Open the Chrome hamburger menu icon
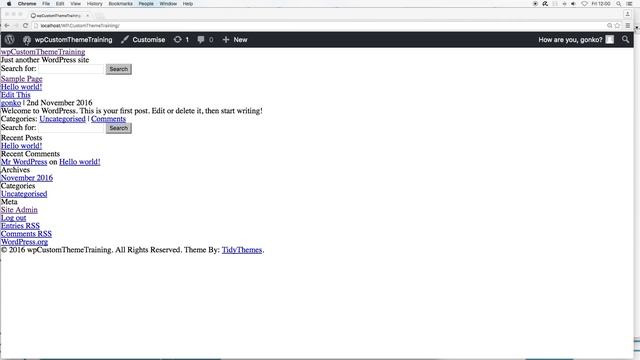The width and height of the screenshot is (640, 360). [x=628, y=25]
